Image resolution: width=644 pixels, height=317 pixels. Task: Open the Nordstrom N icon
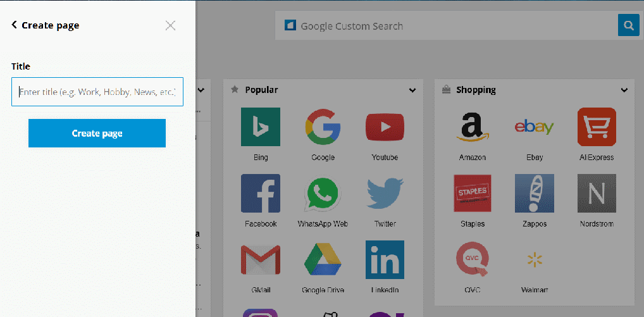coord(597,194)
